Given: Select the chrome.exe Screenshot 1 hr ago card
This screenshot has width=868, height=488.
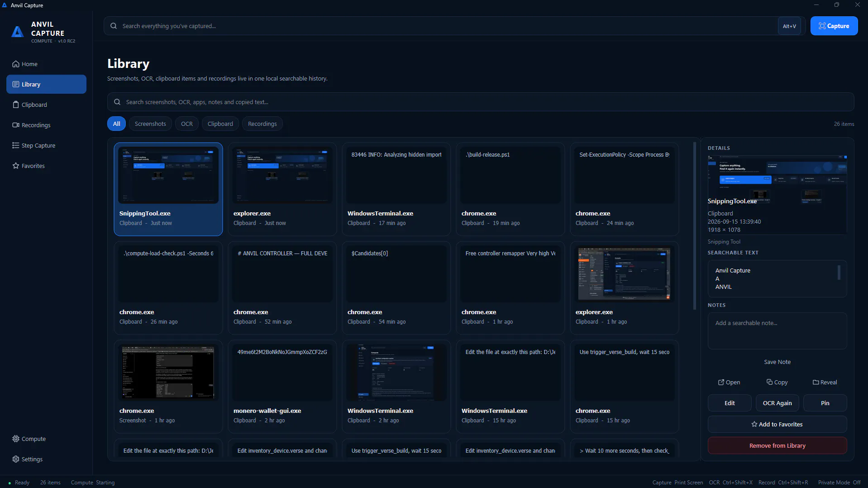Looking at the screenshot, I should (x=168, y=387).
